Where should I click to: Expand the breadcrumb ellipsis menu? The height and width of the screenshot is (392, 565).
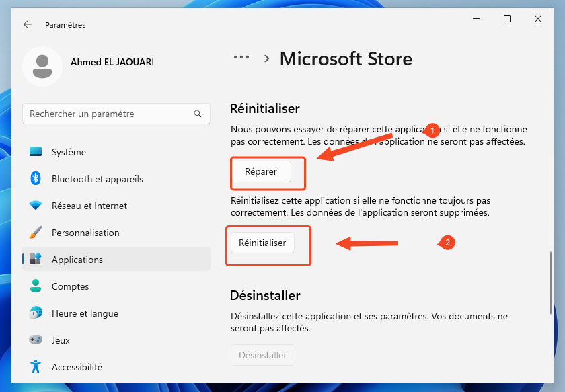click(x=241, y=58)
